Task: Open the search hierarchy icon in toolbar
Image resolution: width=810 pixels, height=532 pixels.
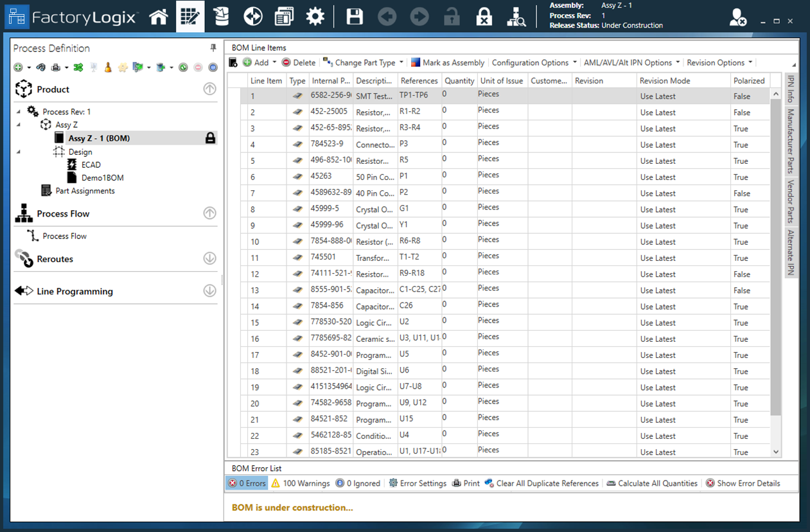Action: pos(517,16)
